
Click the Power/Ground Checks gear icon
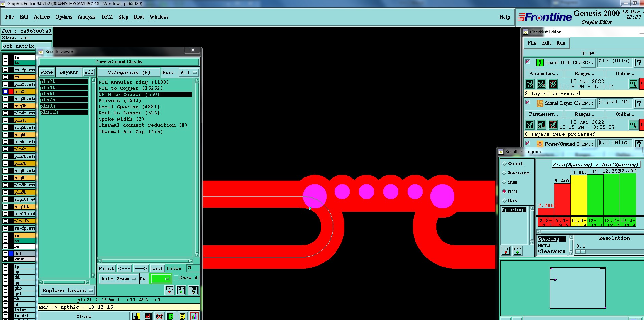point(540,144)
